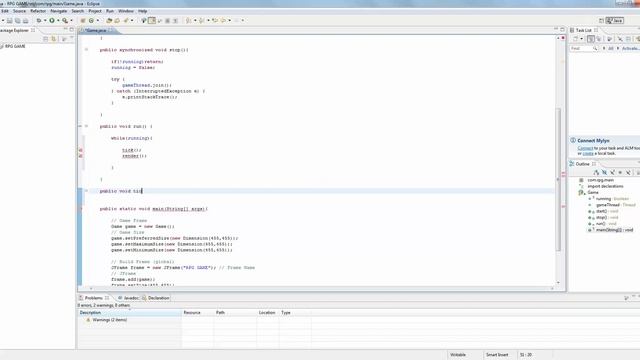Click the Open Type icon
Viewport: 640px width, 360px height.
pos(109,20)
